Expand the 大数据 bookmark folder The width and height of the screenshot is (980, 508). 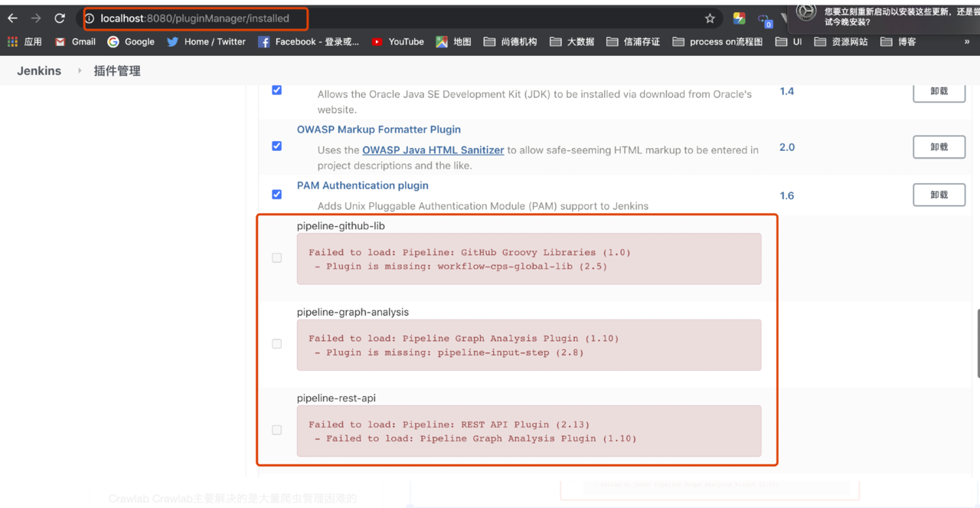point(572,42)
